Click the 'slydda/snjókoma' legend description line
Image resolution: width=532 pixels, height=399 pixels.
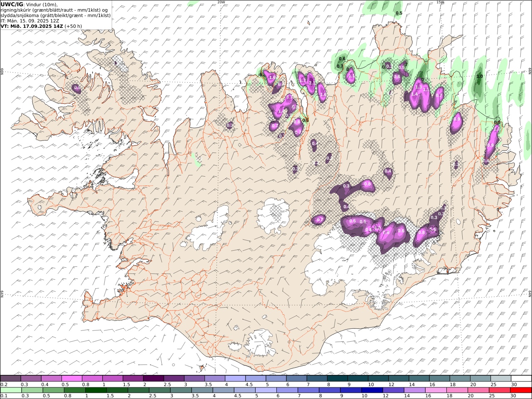55,15
